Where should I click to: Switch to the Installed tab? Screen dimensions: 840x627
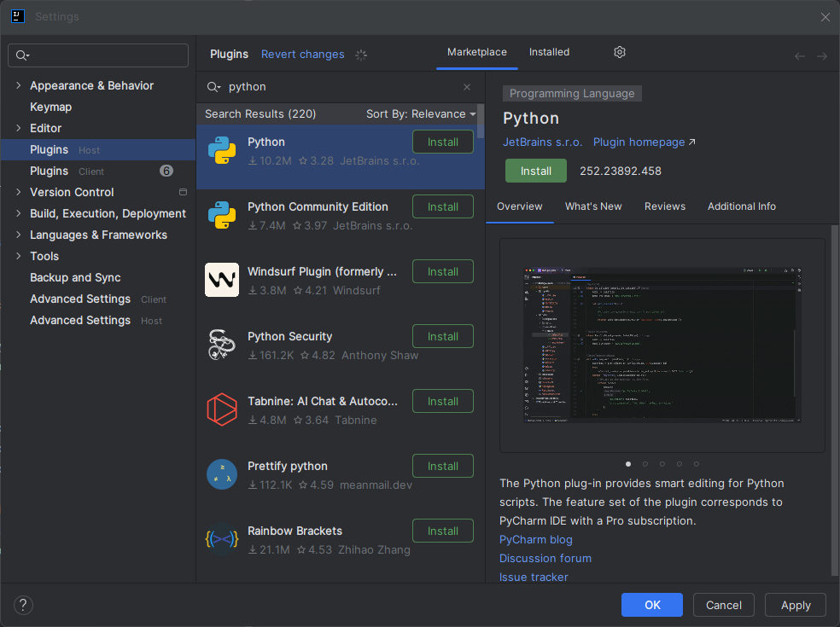point(549,52)
